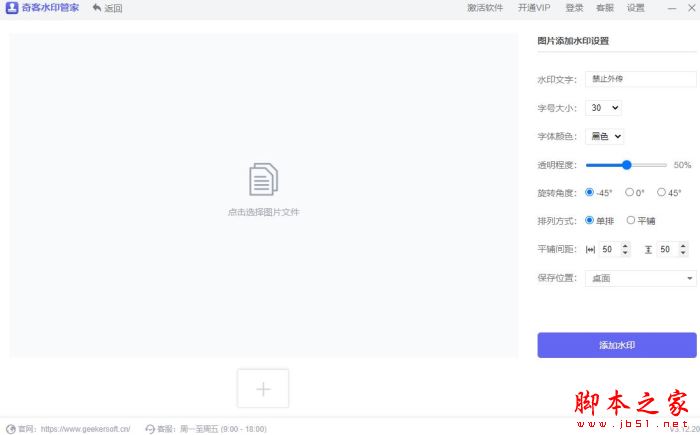Increase horizontal tiling spacing with up arrow
The height and width of the screenshot is (435, 700).
(625, 246)
